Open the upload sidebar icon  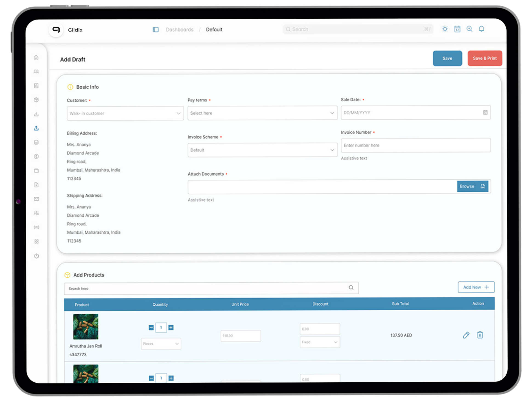click(36, 128)
